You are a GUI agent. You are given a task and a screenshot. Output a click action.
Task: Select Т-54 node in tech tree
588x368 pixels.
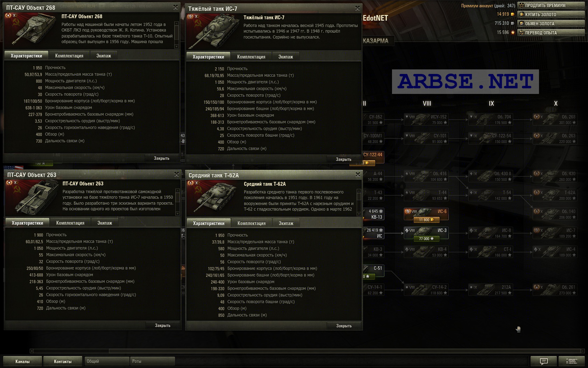point(490,195)
